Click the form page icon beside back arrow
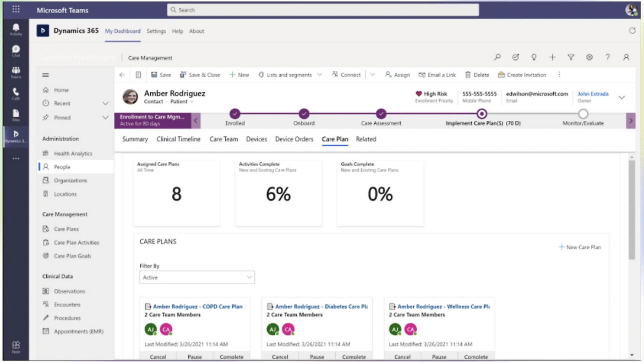644x362 pixels. pos(138,75)
